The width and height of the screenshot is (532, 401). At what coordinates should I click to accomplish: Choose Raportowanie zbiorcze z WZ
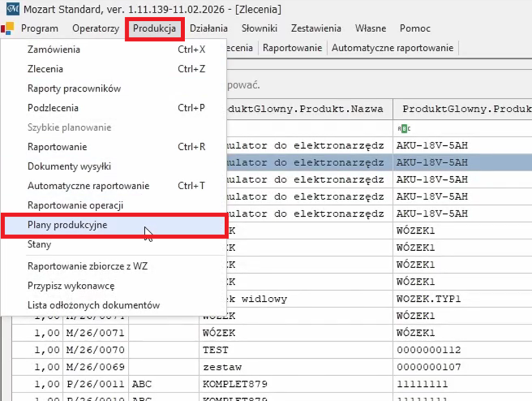coord(87,266)
